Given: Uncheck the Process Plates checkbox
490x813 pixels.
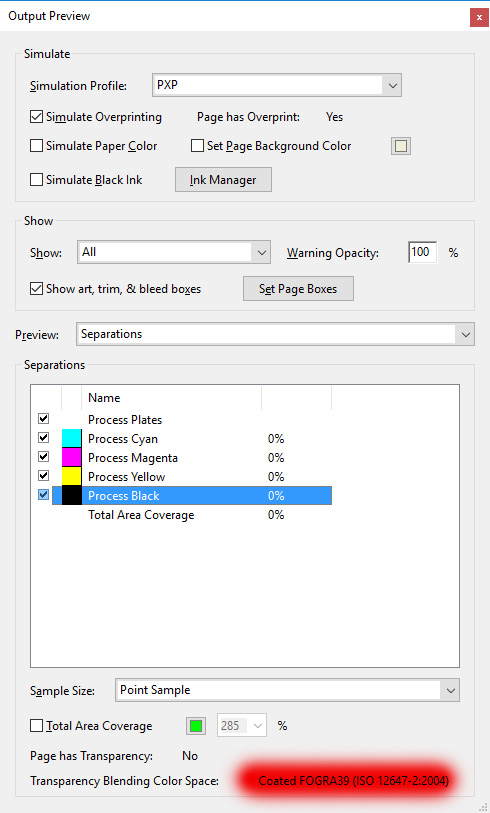Looking at the screenshot, I should pyautogui.click(x=44, y=418).
